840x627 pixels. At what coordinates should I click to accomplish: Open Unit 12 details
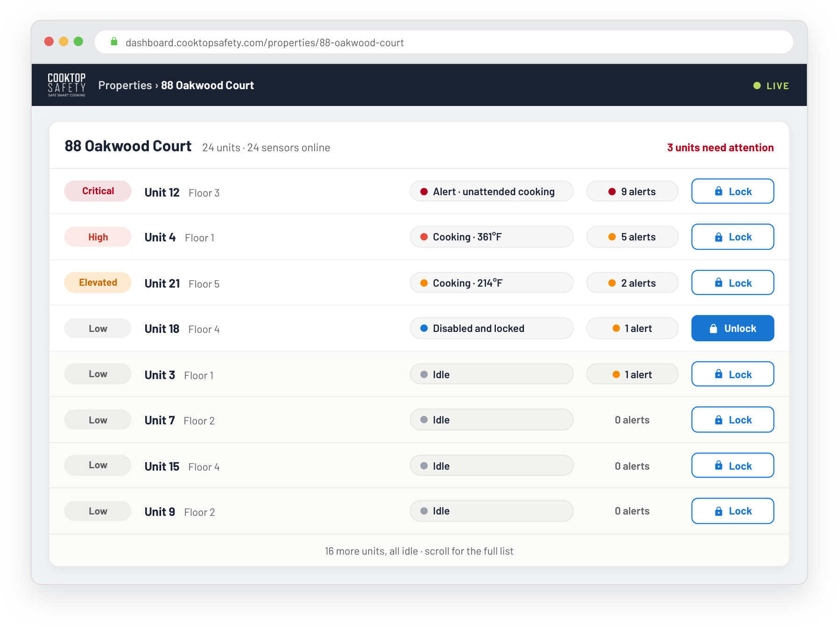click(x=162, y=192)
